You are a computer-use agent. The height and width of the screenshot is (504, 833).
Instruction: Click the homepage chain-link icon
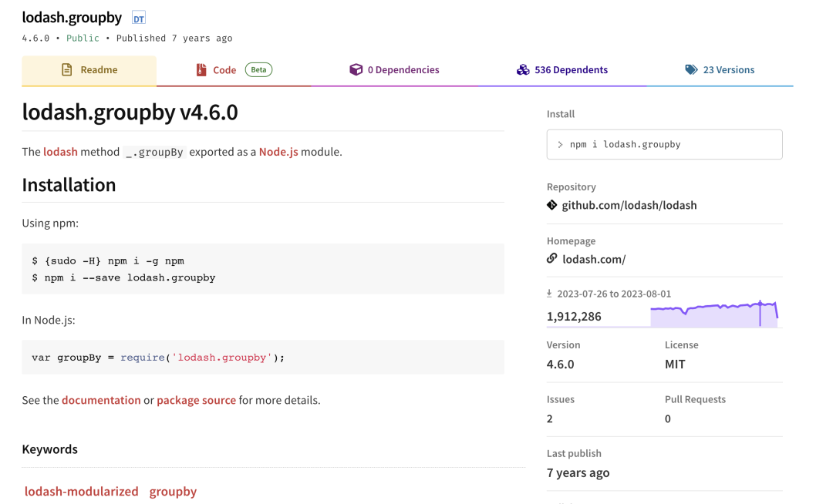552,258
